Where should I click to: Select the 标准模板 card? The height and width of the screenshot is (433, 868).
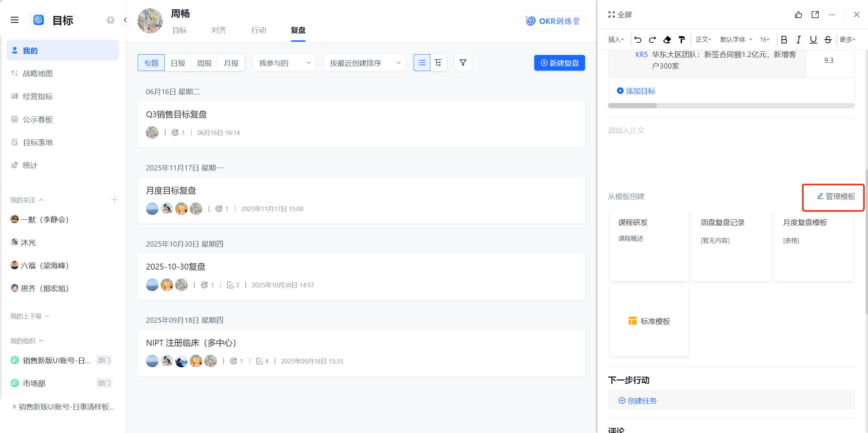click(x=649, y=321)
